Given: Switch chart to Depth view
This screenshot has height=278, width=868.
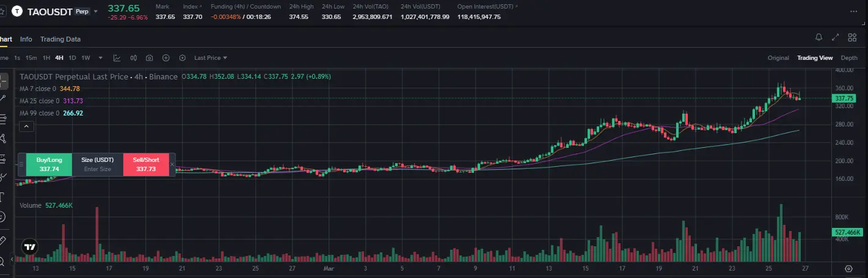Looking at the screenshot, I should click(849, 58).
